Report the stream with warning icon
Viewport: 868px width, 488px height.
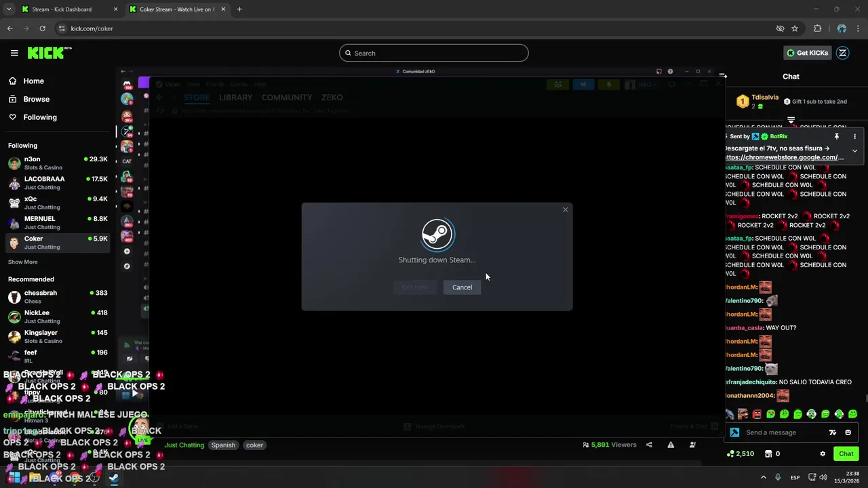point(671,445)
